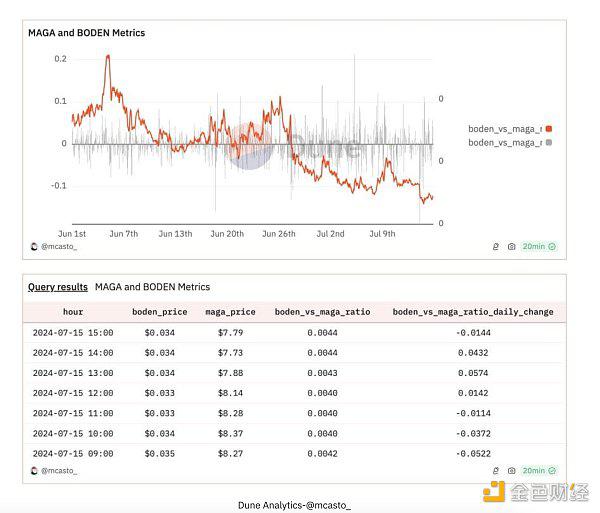600x513 pixels.
Task: Toggle the first boden_vs_maga_r legend series label
Action: (505, 129)
